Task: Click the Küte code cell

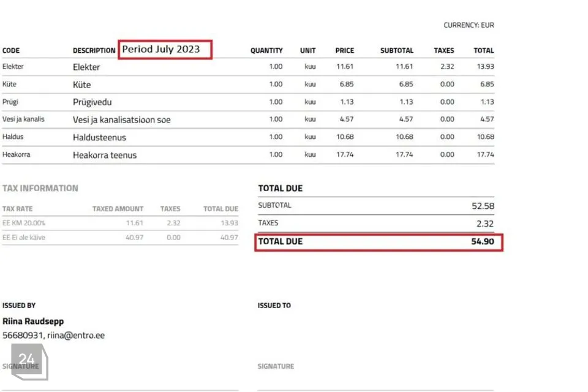Action: click(x=9, y=85)
